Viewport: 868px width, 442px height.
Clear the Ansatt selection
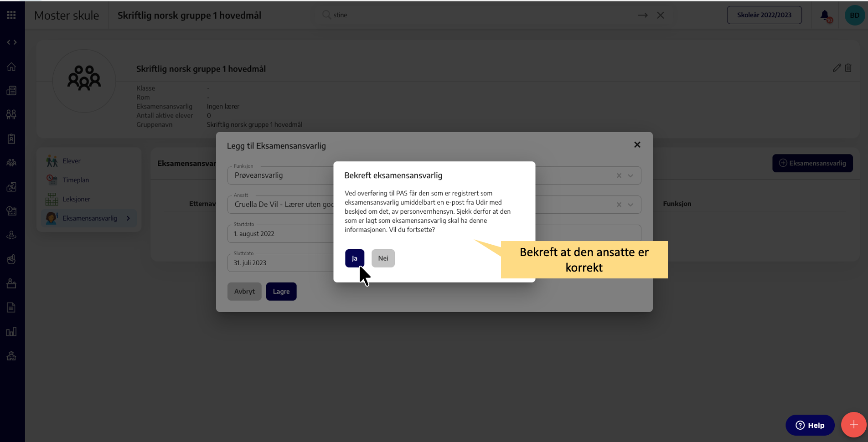tap(619, 205)
